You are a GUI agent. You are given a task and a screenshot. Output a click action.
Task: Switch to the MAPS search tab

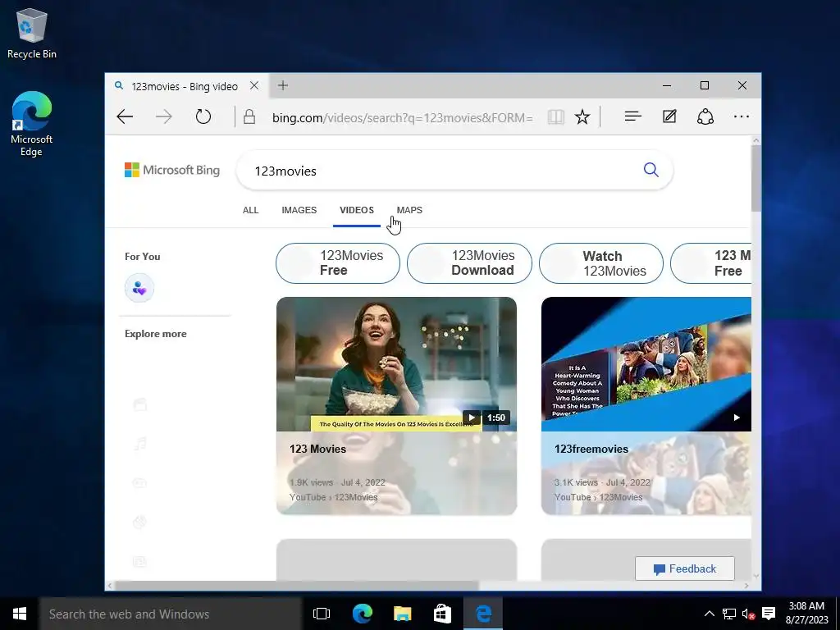click(x=409, y=210)
